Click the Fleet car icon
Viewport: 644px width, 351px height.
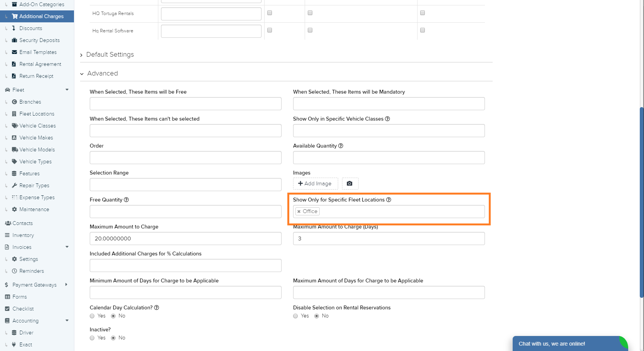[x=7, y=90]
